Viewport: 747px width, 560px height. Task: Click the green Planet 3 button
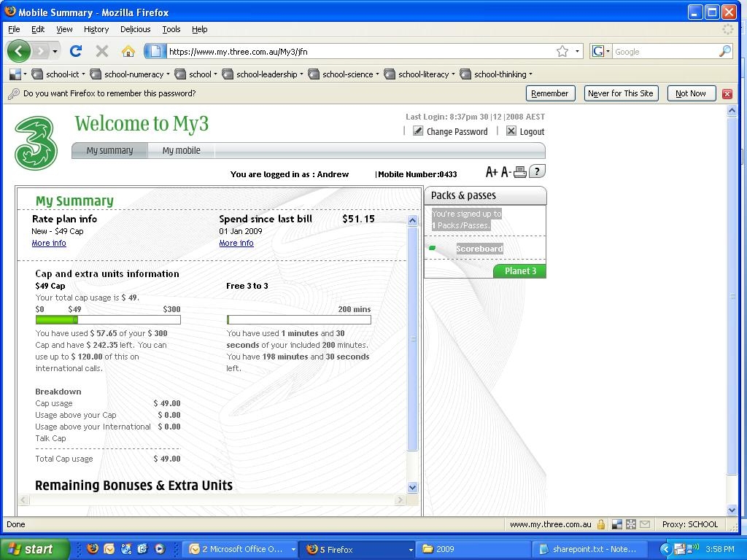click(x=519, y=271)
